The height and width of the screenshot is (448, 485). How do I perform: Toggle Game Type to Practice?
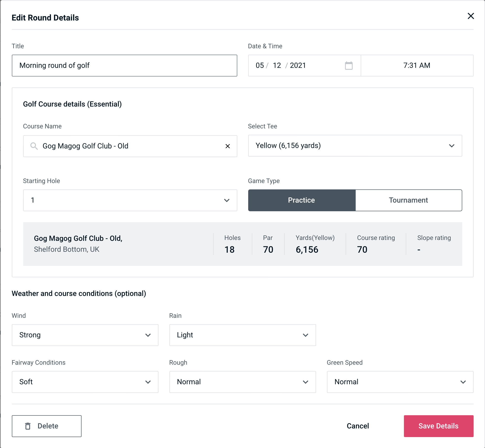tap(301, 200)
